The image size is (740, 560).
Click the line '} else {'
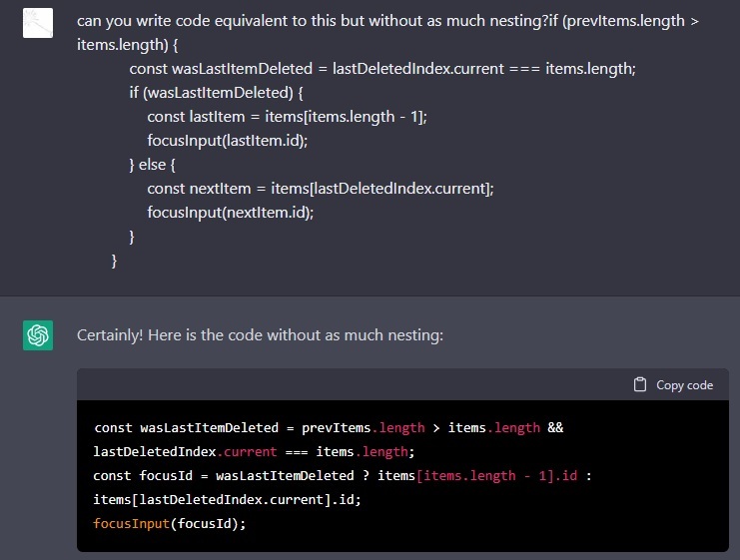coord(153,165)
